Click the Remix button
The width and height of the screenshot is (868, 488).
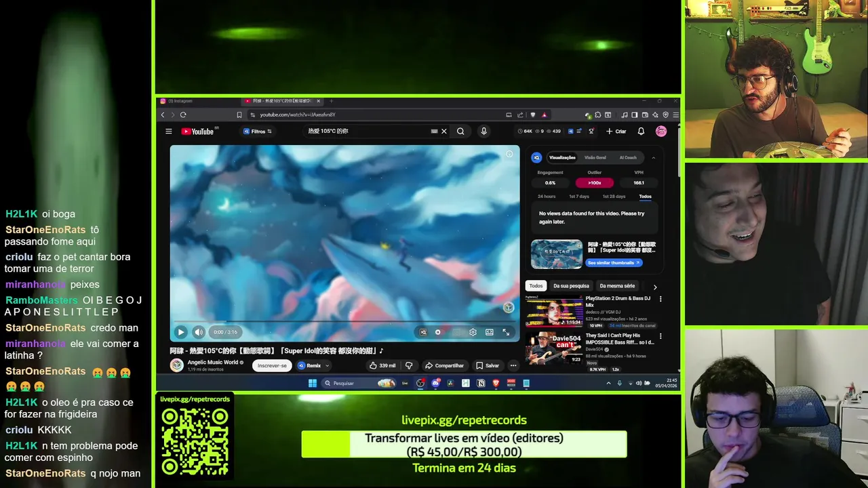point(309,365)
